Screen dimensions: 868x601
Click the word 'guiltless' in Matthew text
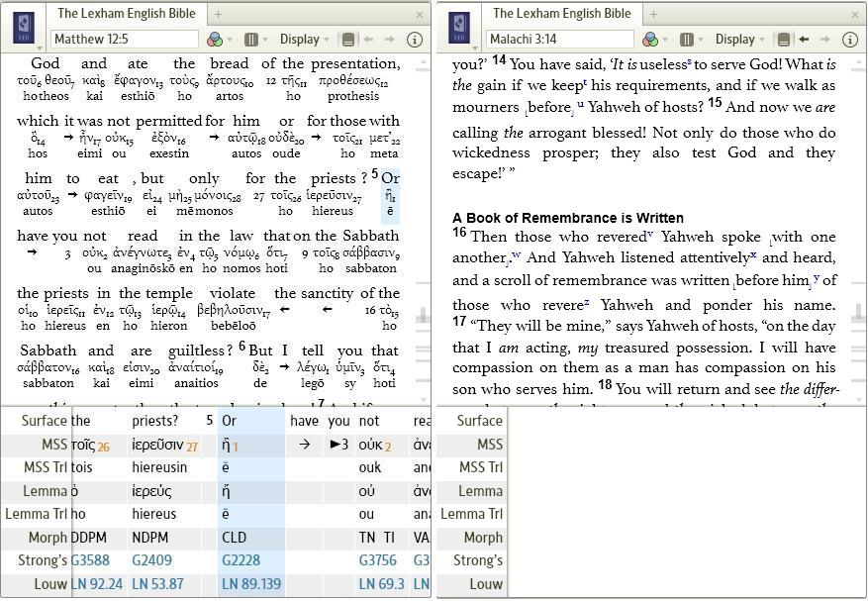click(x=197, y=351)
